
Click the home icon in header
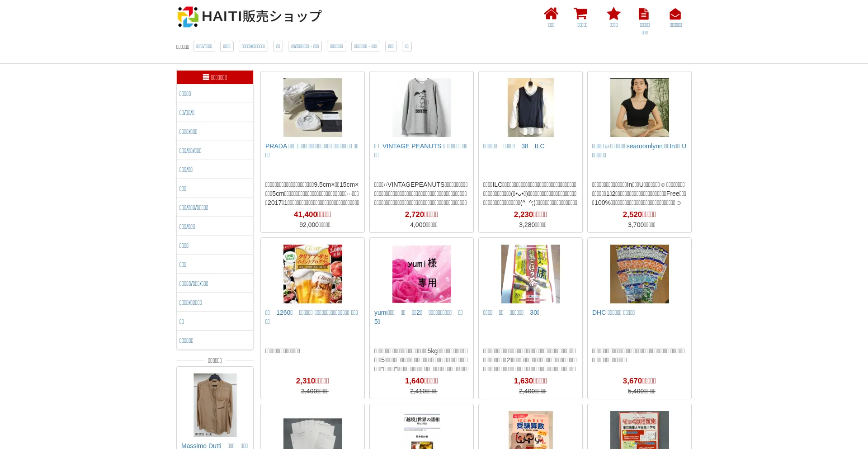[x=551, y=14]
